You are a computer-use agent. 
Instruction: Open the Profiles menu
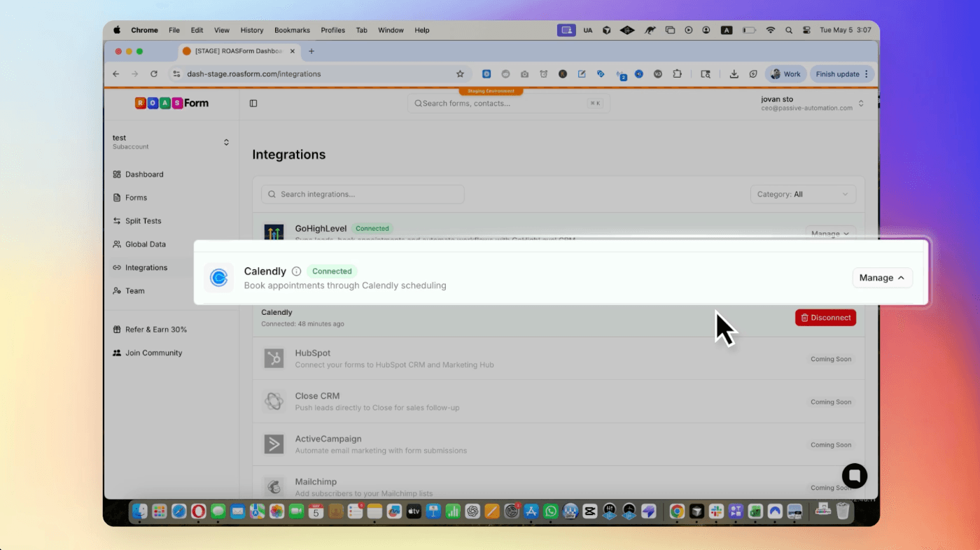pos(332,30)
